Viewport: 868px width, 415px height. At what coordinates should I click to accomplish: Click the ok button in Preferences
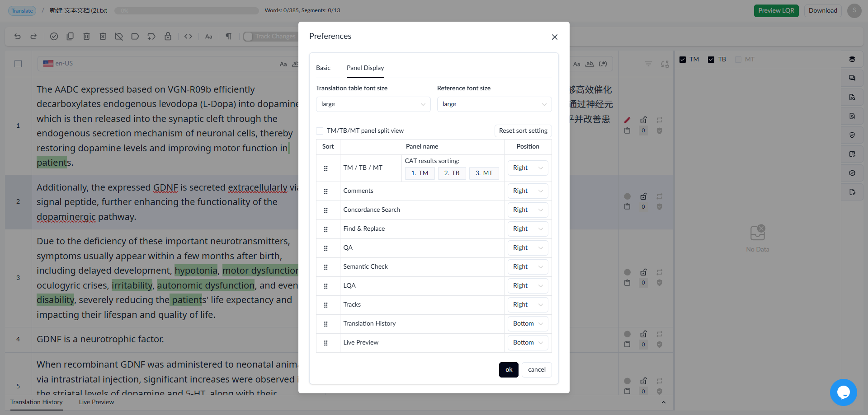pos(509,370)
